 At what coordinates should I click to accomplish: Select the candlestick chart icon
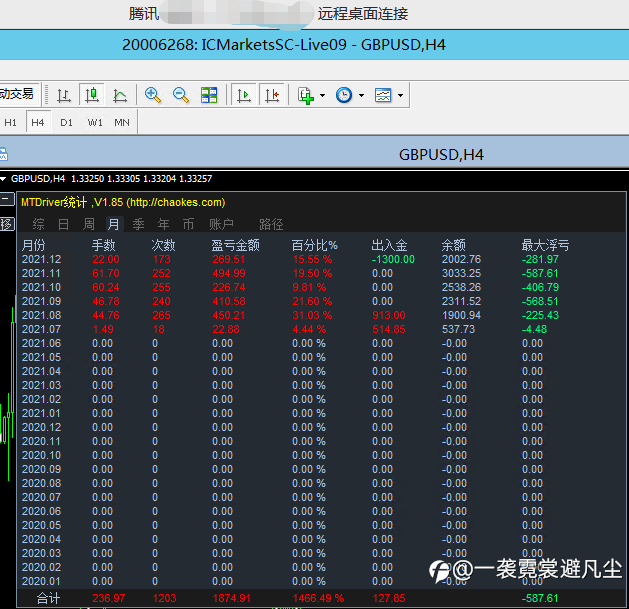point(92,95)
